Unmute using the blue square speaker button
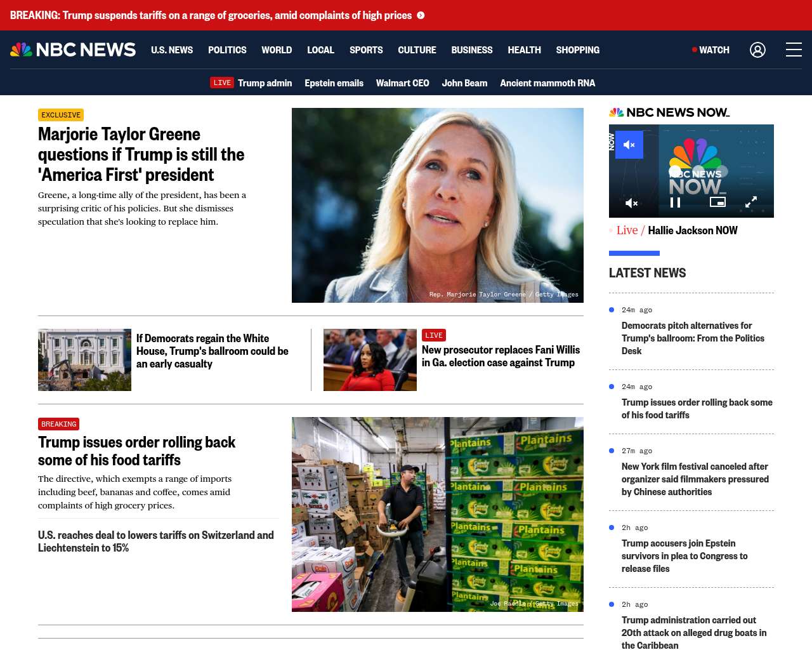The image size is (812, 650). (629, 145)
